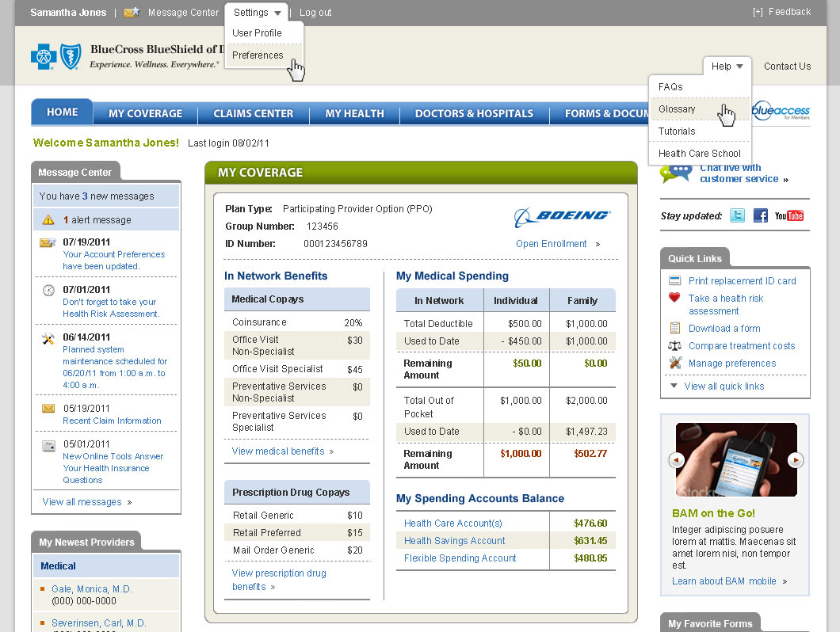Switch to the Claims Center tab
The width and height of the screenshot is (840, 632).
[x=253, y=113]
